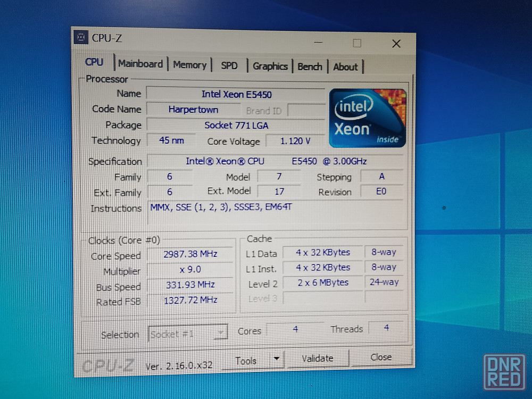The height and width of the screenshot is (399, 532).
Task: Switch to the Mainboard tab
Action: (140, 64)
